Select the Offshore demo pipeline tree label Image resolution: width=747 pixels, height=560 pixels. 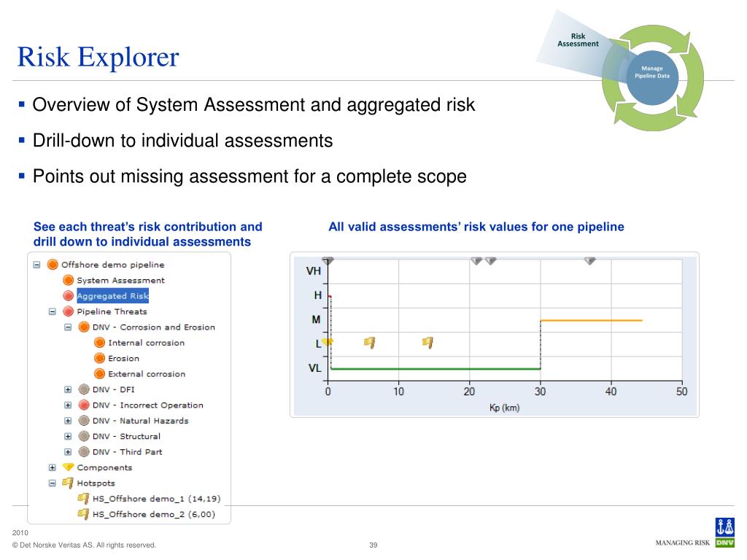(113, 265)
